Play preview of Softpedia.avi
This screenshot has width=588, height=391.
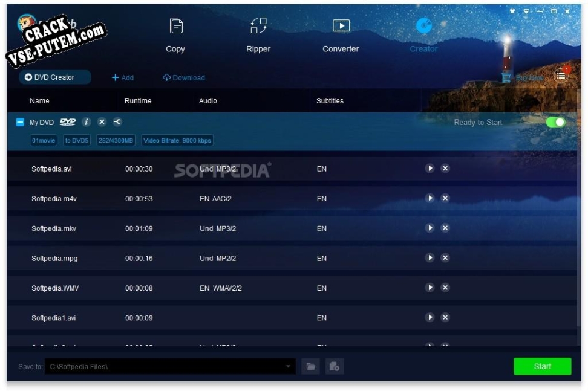coord(430,169)
